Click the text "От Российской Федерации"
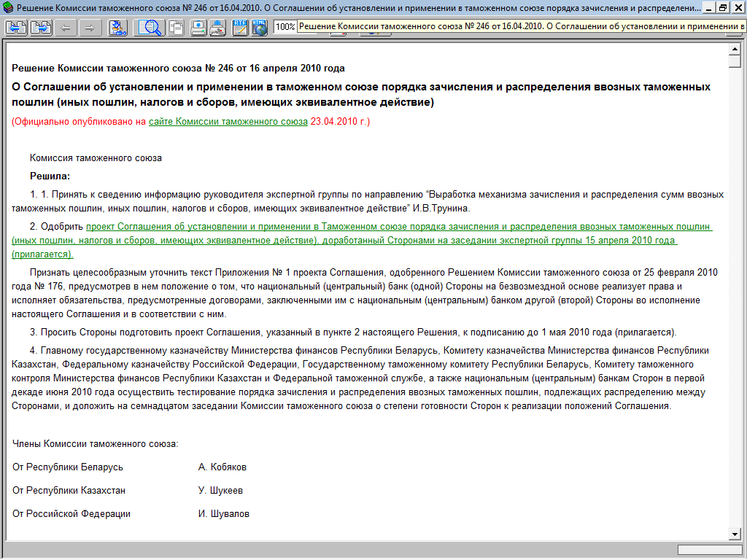This screenshot has width=747, height=560. point(71,514)
